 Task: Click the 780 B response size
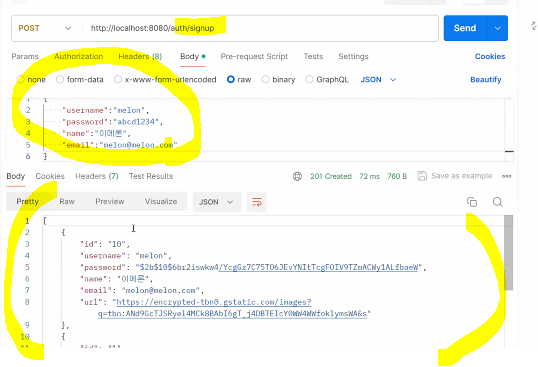tap(397, 176)
